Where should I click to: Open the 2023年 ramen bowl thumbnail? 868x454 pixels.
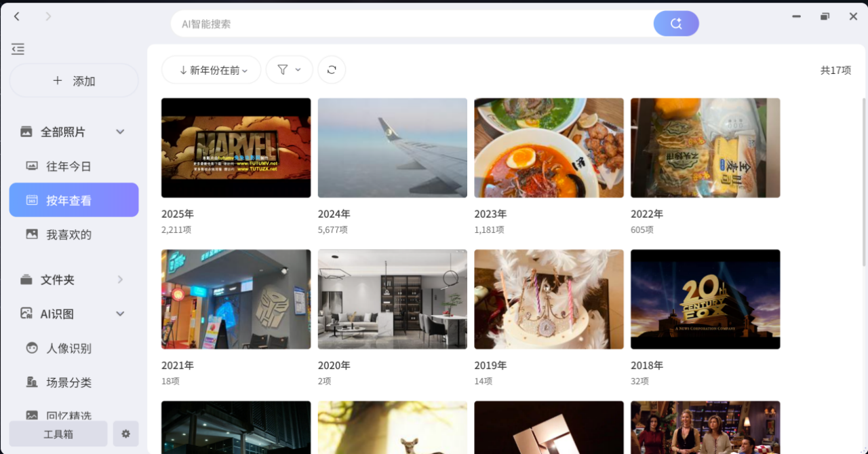549,148
